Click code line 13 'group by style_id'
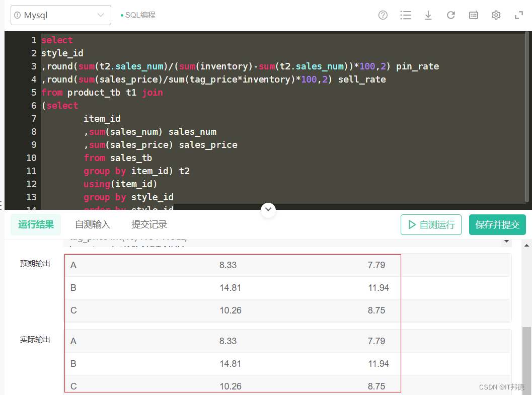Viewport: 532px width, 395px height. tap(128, 197)
